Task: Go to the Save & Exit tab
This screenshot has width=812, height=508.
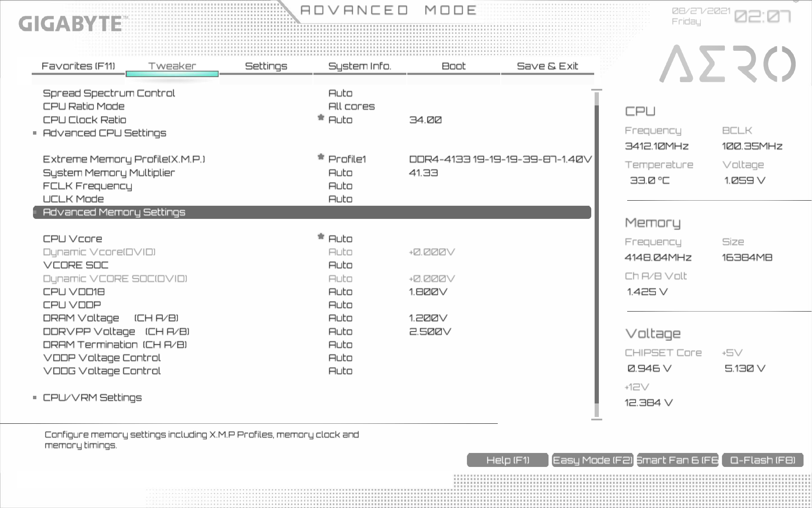Action: coord(547,66)
